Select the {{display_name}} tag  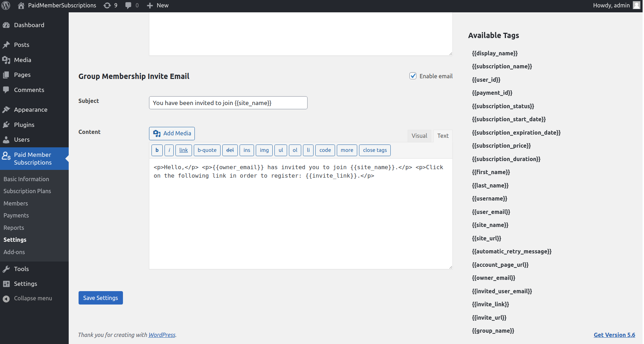[x=495, y=53]
